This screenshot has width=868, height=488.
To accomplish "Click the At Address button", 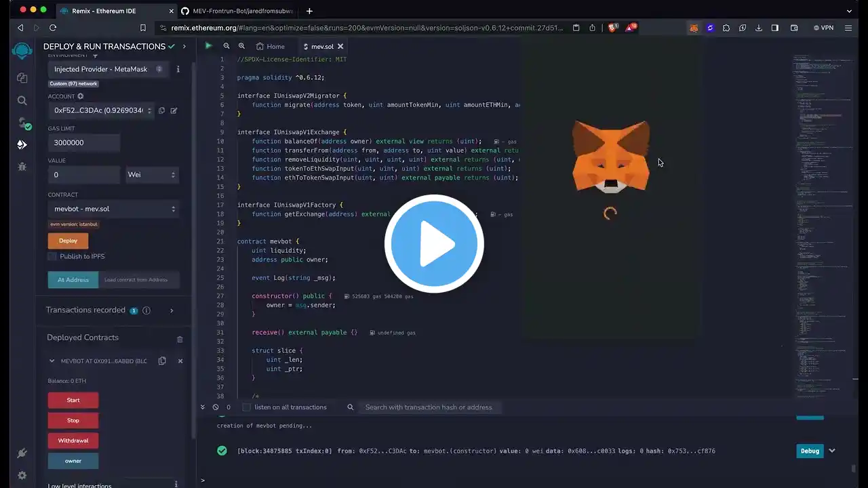I will (73, 280).
